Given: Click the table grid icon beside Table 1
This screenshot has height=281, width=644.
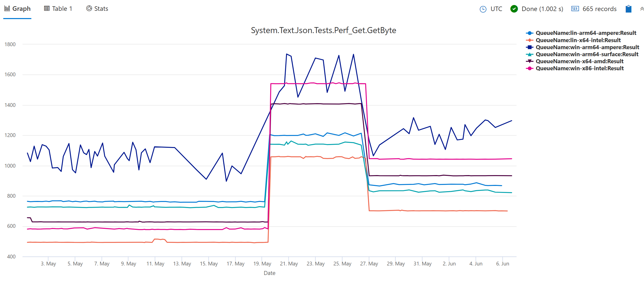Looking at the screenshot, I should 46,8.
